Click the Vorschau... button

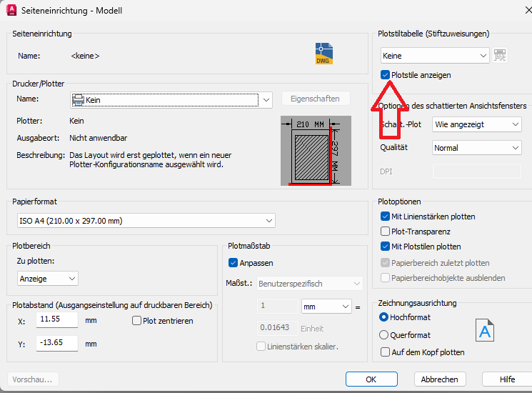pyautogui.click(x=33, y=379)
